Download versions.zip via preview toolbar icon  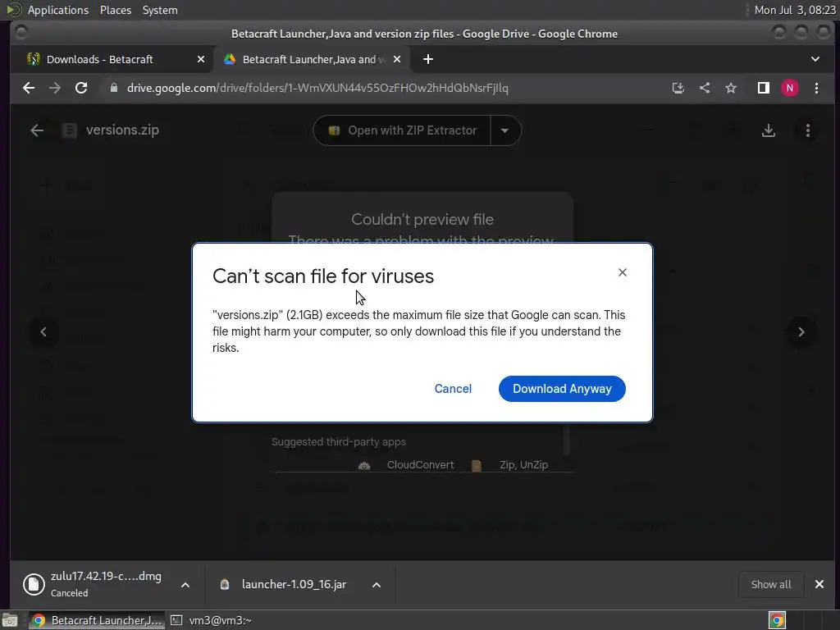click(769, 130)
